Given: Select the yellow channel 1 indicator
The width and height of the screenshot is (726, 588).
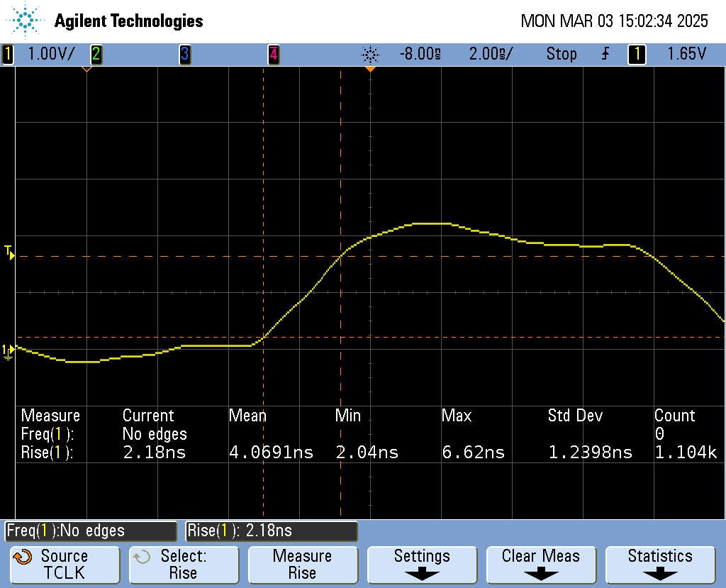Looking at the screenshot, I should click(8, 54).
